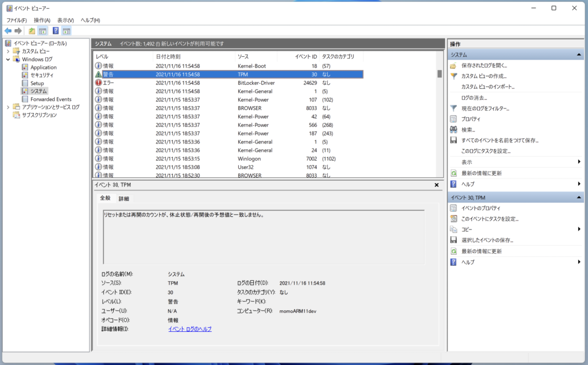Click refresh icon under イベント 30, TPM section
The width and height of the screenshot is (588, 365).
[x=454, y=251]
